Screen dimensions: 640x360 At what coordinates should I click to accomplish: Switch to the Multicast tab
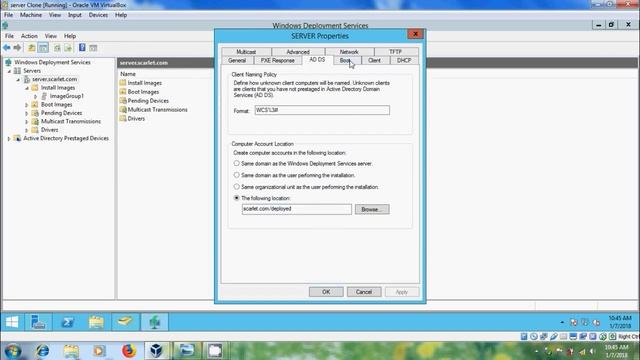click(x=246, y=52)
